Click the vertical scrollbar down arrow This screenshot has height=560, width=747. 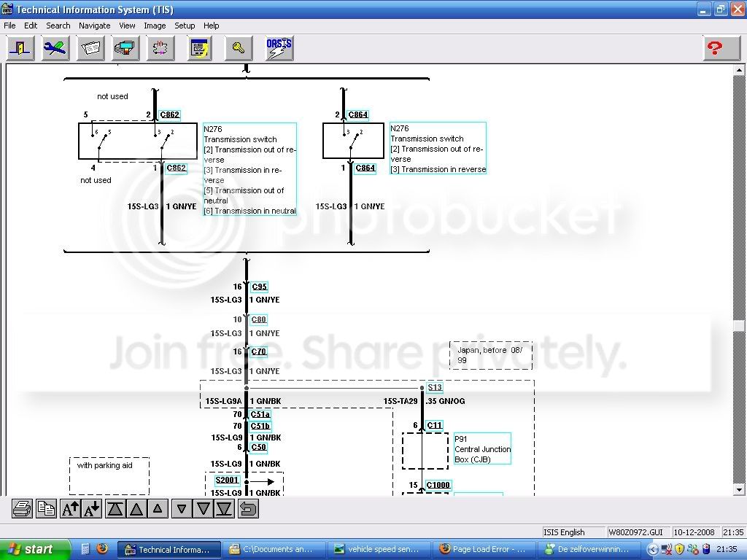pos(739,489)
